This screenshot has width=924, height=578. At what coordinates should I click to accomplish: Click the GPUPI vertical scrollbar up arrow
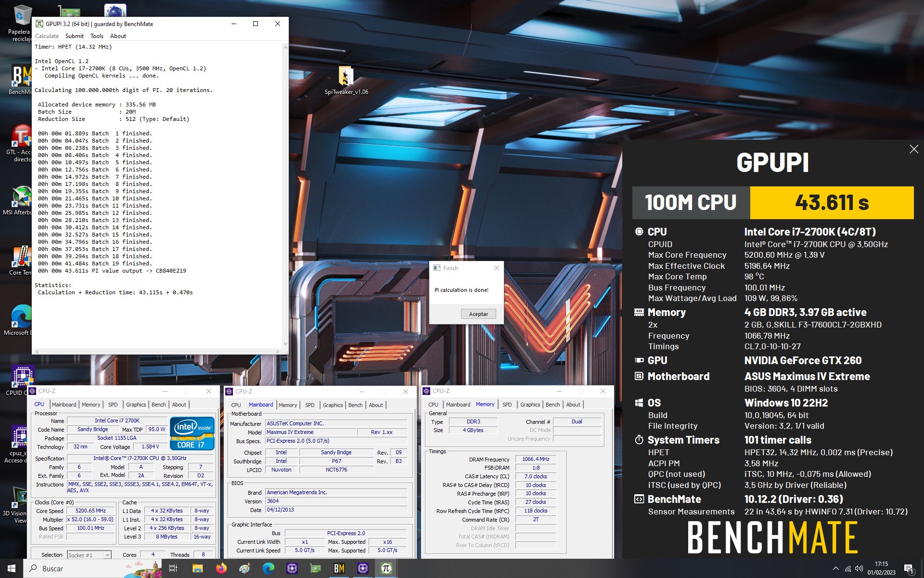pos(285,47)
